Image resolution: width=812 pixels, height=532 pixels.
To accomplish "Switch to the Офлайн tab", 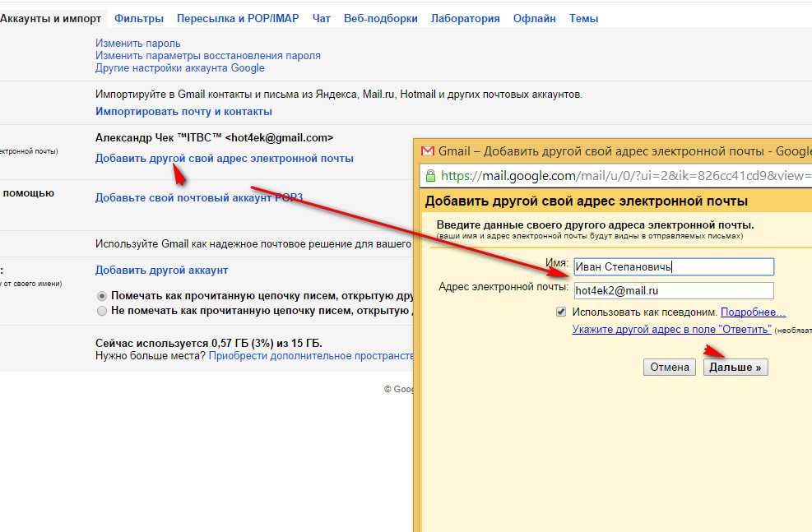I will [535, 19].
